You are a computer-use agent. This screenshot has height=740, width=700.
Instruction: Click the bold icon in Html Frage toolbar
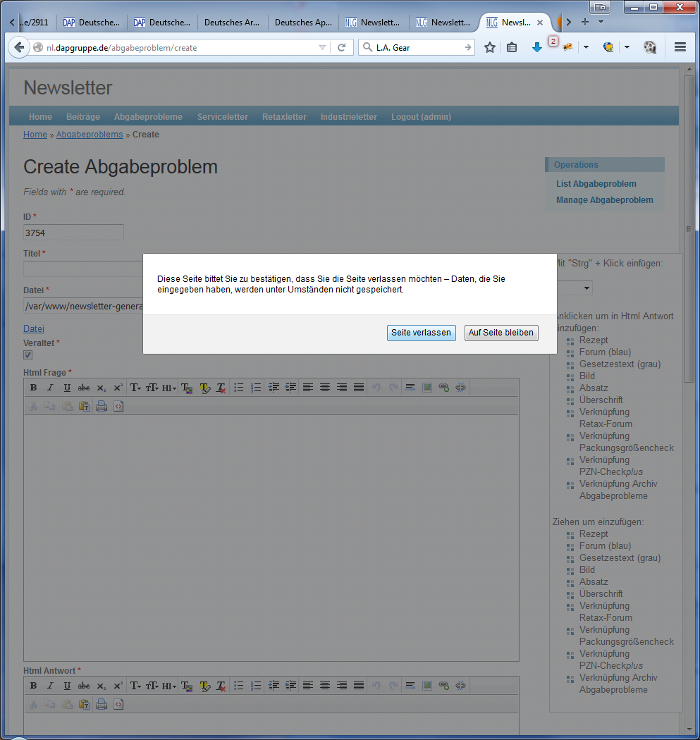(33, 388)
